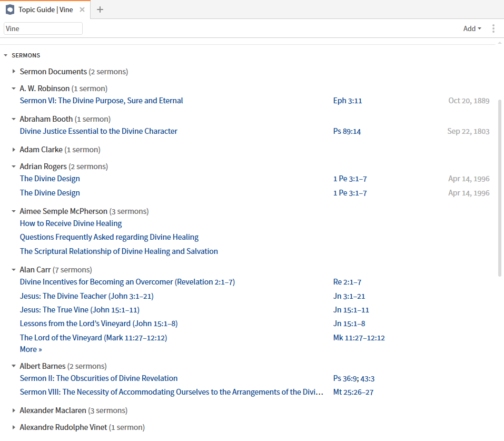Collapse Abraham Booth group
The height and width of the screenshot is (441, 504).
(14, 119)
